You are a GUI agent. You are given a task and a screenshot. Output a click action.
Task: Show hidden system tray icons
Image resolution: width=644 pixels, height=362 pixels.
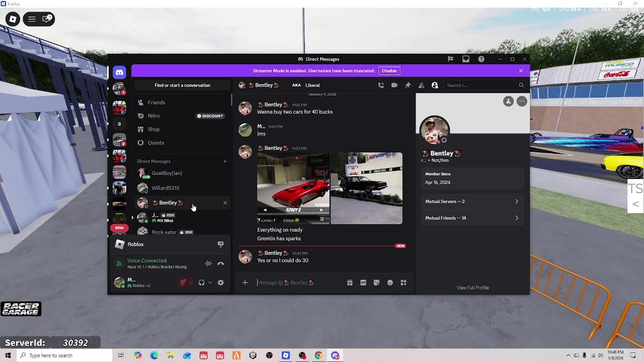click(x=569, y=355)
